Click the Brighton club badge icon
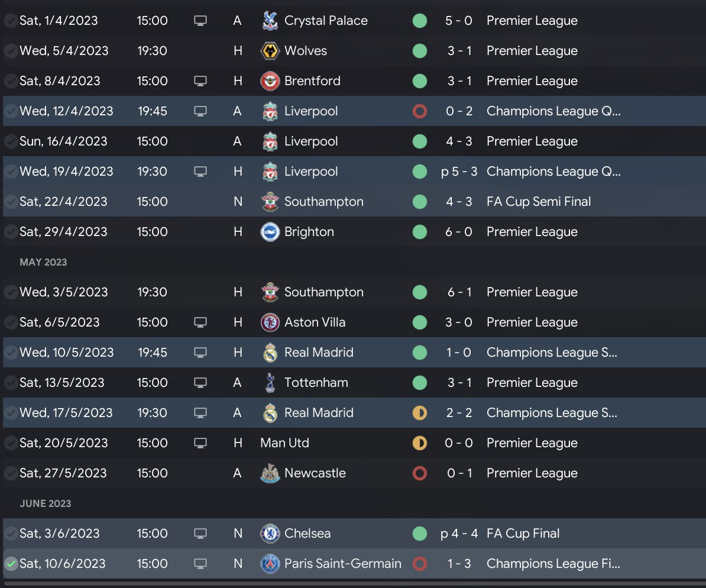 tap(270, 232)
